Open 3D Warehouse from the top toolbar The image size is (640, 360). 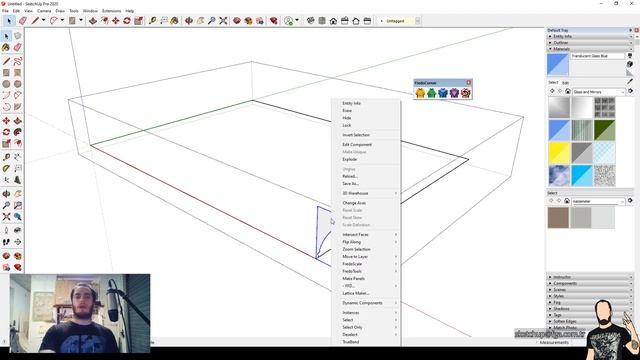click(x=237, y=20)
